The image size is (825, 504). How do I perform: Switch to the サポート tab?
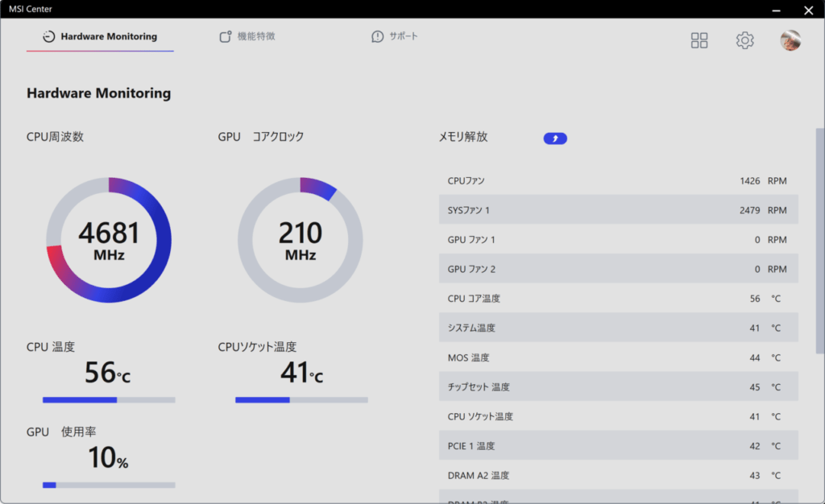coord(404,37)
